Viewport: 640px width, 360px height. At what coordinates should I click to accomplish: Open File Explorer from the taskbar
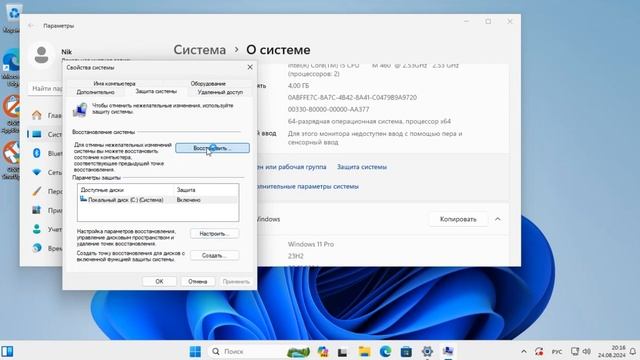(x=364, y=351)
